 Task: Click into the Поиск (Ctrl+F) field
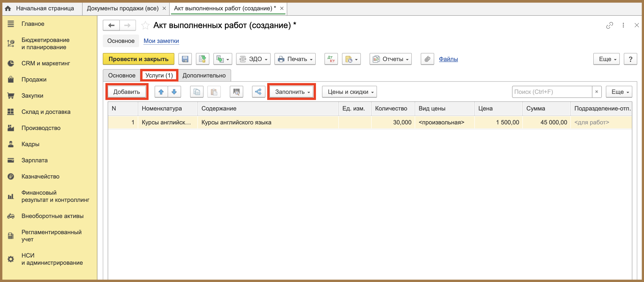coord(552,92)
